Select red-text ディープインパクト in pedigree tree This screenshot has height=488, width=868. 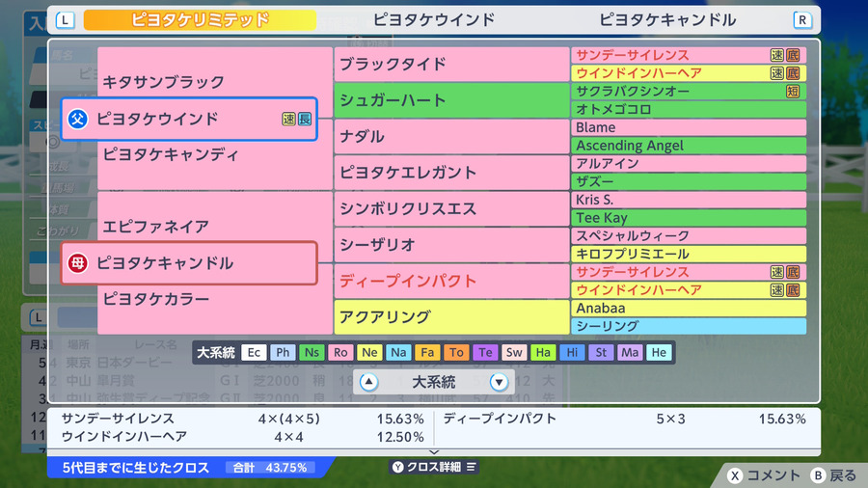(x=451, y=281)
